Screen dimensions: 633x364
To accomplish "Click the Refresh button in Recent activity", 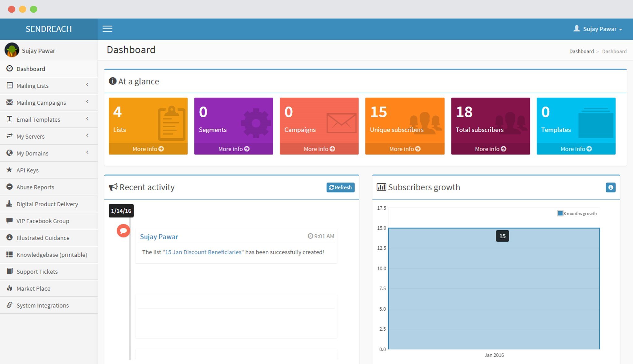I will [x=340, y=187].
